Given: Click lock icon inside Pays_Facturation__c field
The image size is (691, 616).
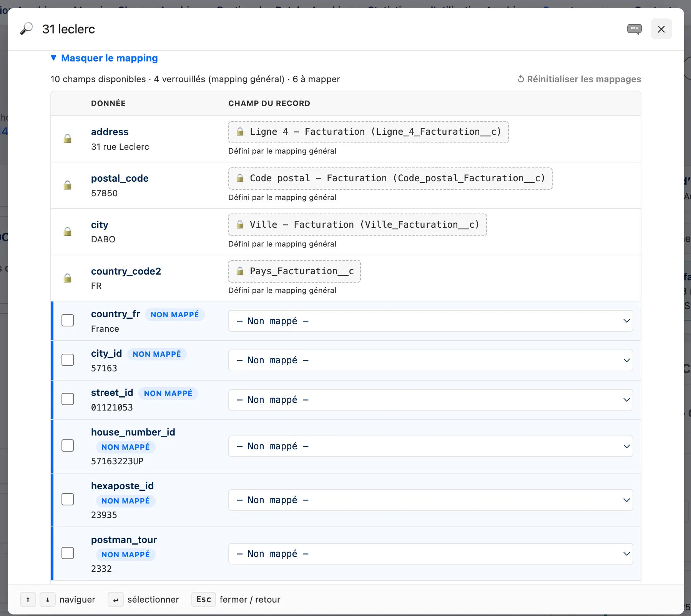Looking at the screenshot, I should pyautogui.click(x=240, y=271).
